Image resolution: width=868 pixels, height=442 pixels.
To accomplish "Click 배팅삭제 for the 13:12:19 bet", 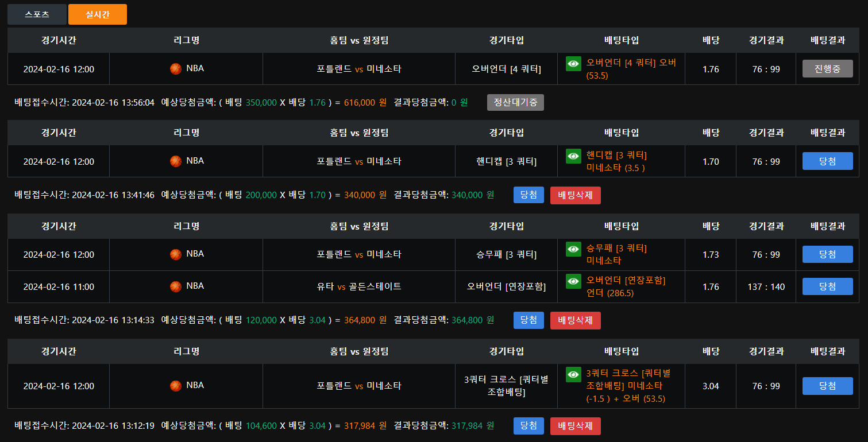I will coord(575,426).
